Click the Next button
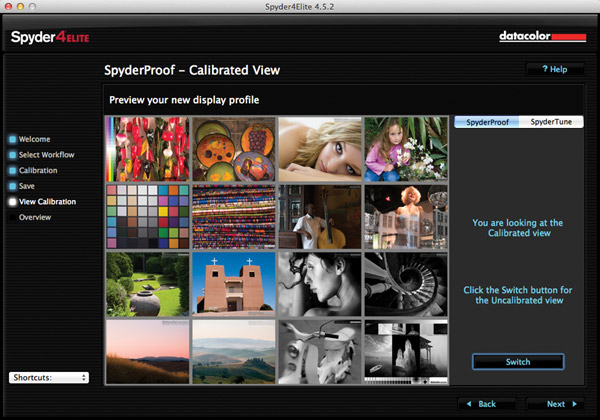600x420 pixels. pos(556,404)
